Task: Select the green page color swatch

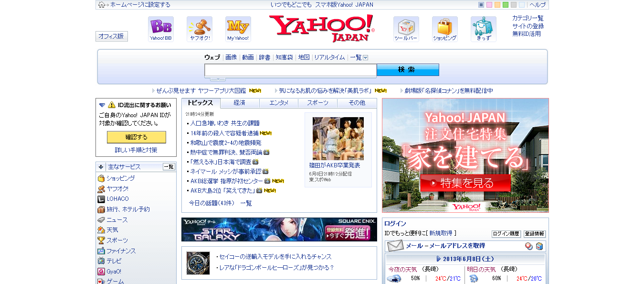Action: pos(506,5)
